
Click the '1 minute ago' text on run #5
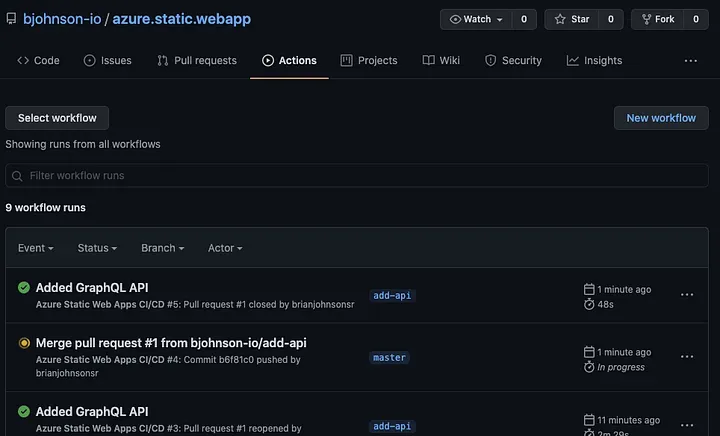click(x=624, y=289)
